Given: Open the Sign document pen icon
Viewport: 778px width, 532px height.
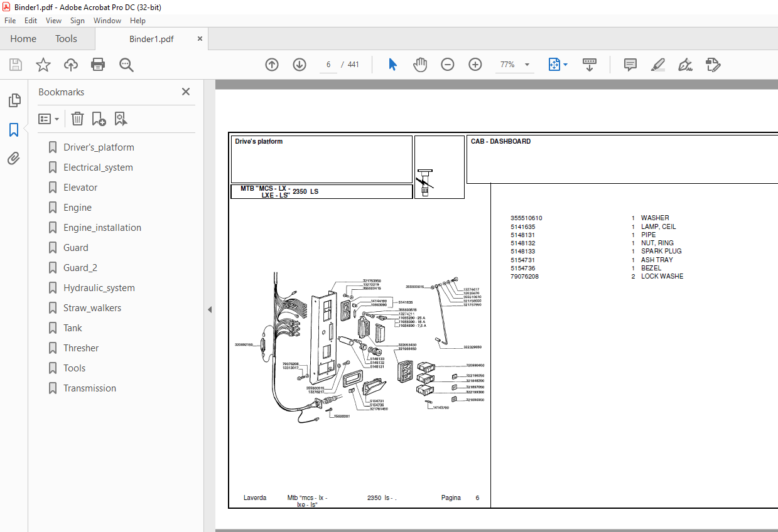Looking at the screenshot, I should pos(685,65).
